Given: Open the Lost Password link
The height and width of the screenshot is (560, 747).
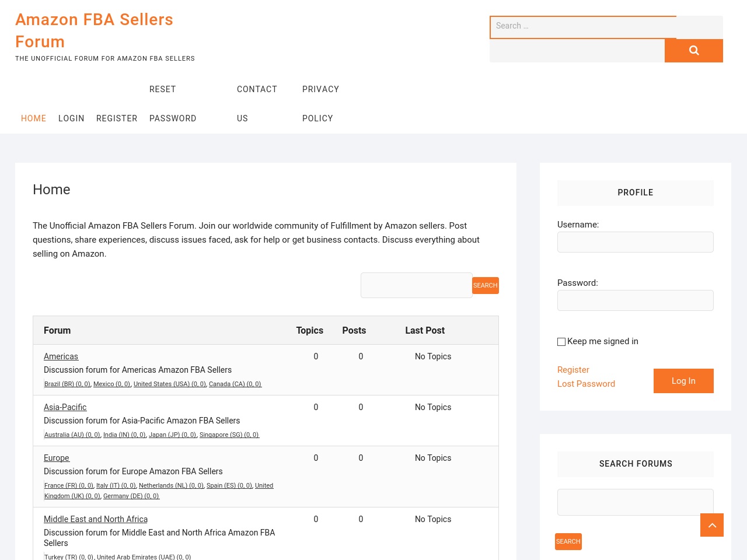Looking at the screenshot, I should click(x=586, y=384).
